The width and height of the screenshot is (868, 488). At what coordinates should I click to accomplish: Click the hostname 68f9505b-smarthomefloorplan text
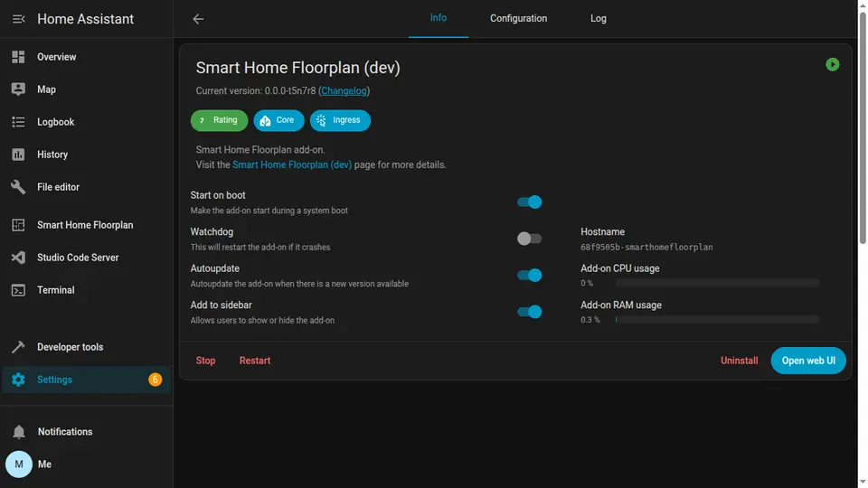(x=646, y=248)
